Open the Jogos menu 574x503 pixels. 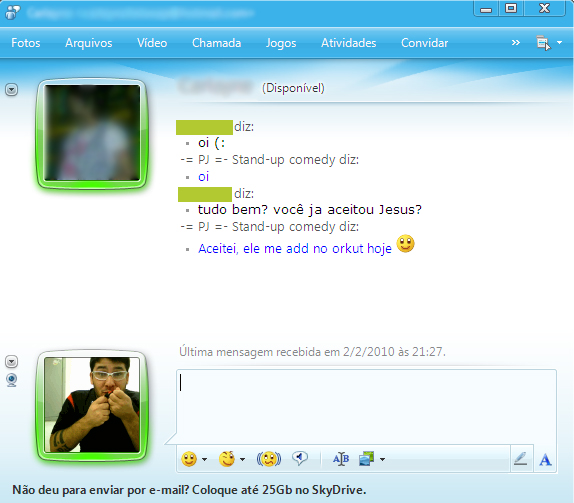click(281, 43)
